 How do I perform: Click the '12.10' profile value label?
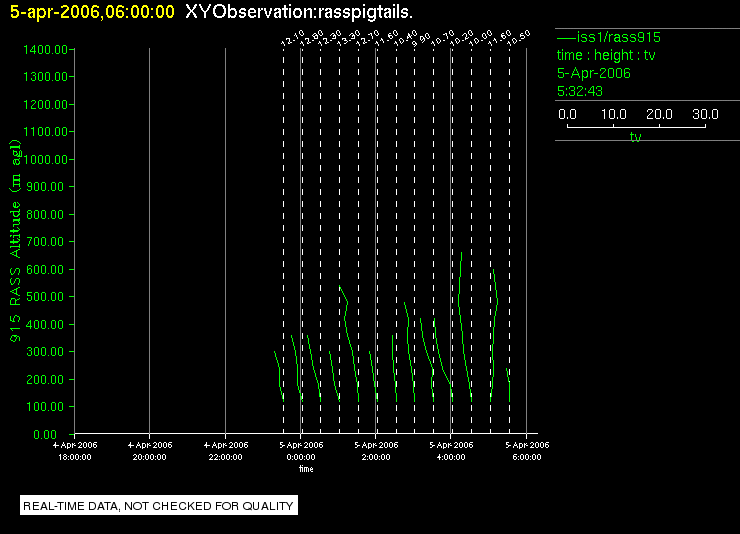coord(293,38)
